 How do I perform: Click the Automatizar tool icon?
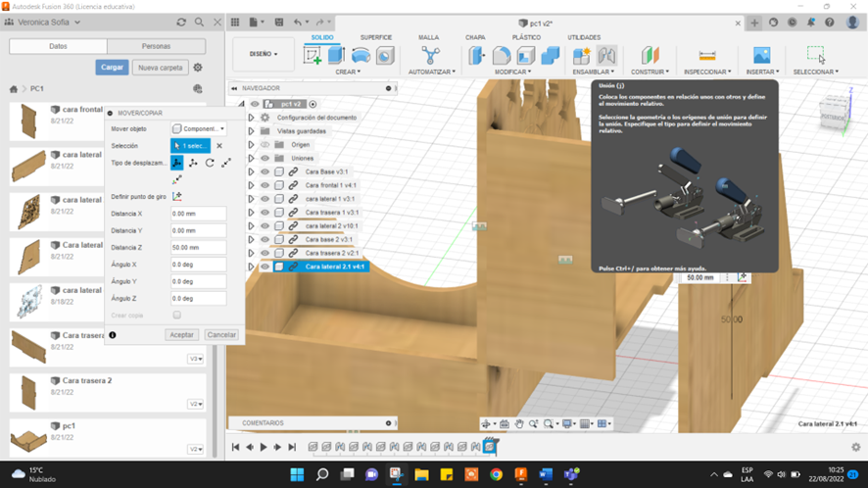coord(430,56)
